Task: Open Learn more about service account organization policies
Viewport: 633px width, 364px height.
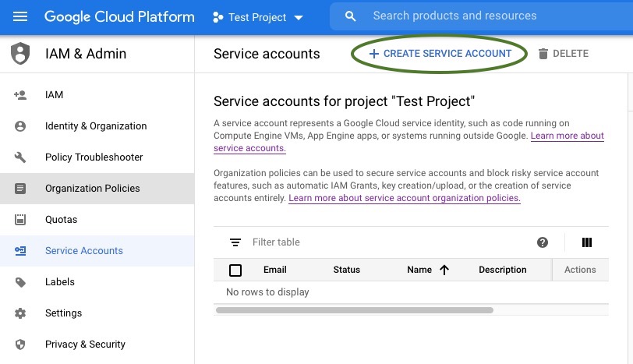Action: coord(404,198)
